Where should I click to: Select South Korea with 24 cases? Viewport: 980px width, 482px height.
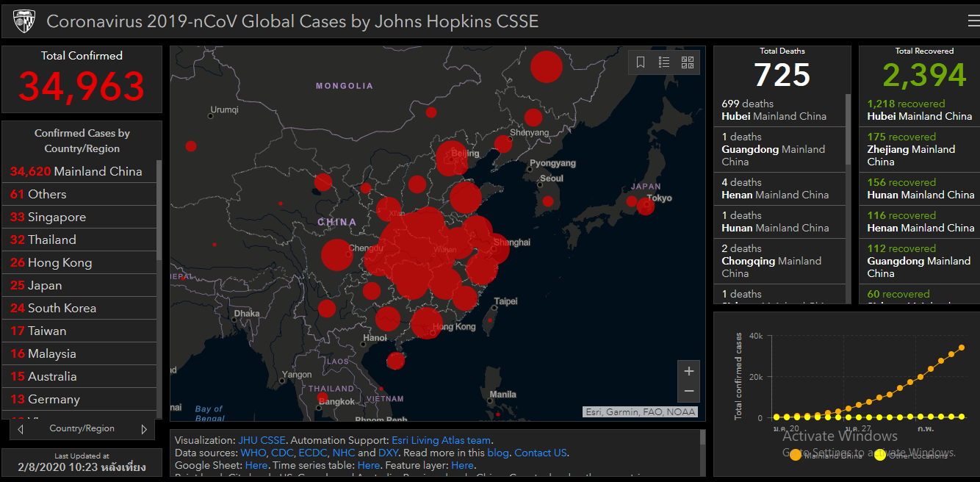coord(79,308)
